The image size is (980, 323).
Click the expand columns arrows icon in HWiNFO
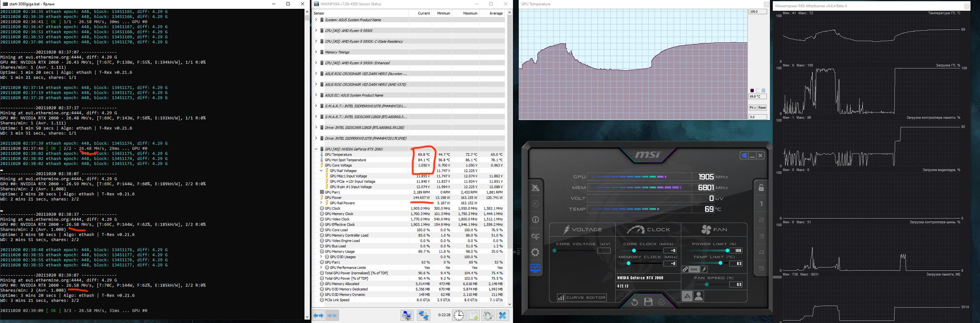pyautogui.click(x=319, y=315)
